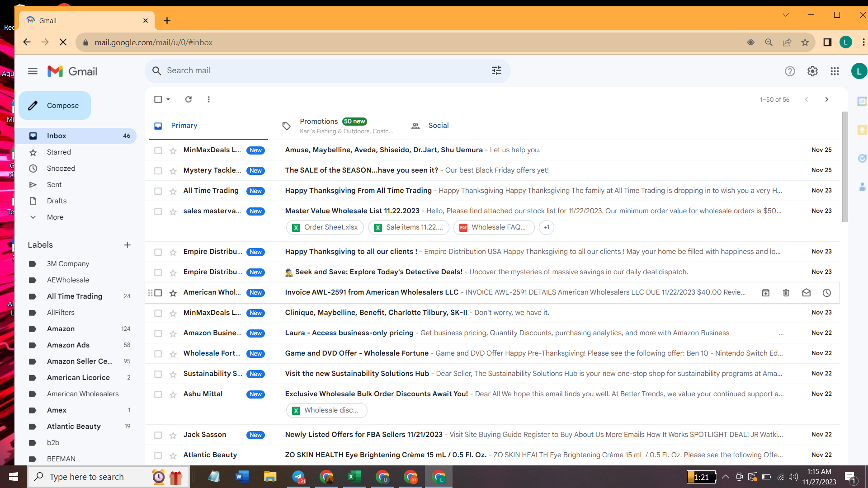
Task: Star the Ashu Mittal email
Action: point(173,394)
